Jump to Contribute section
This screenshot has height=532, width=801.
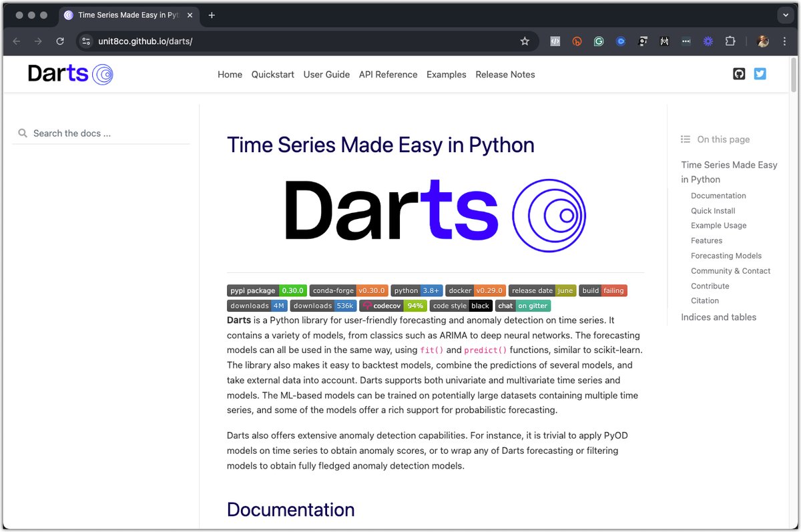[x=710, y=286]
